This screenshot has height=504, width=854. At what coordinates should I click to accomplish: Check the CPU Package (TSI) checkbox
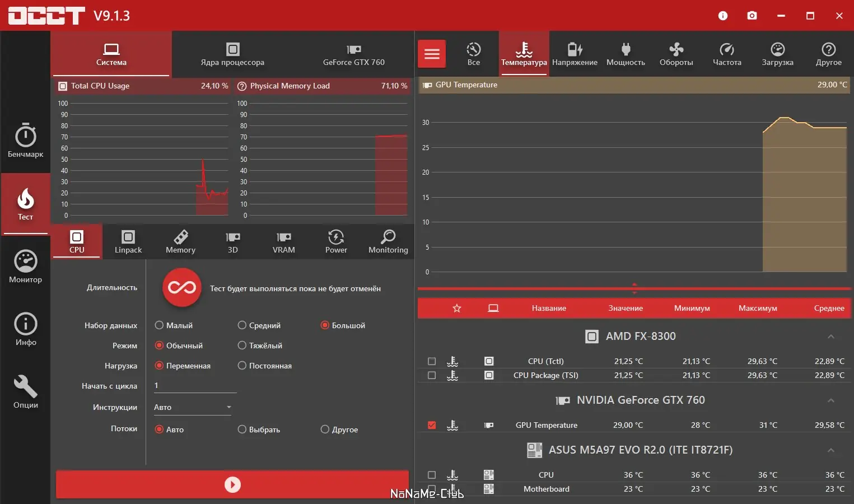[x=432, y=375]
